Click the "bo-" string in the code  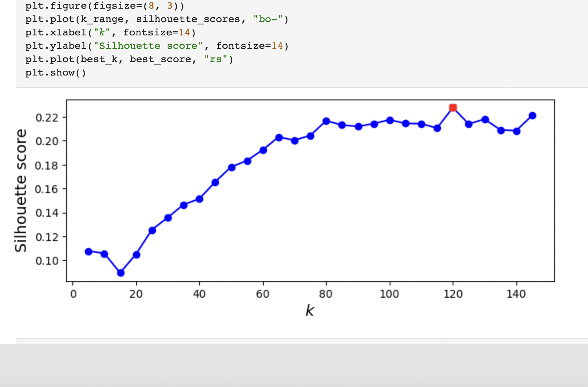[268, 19]
